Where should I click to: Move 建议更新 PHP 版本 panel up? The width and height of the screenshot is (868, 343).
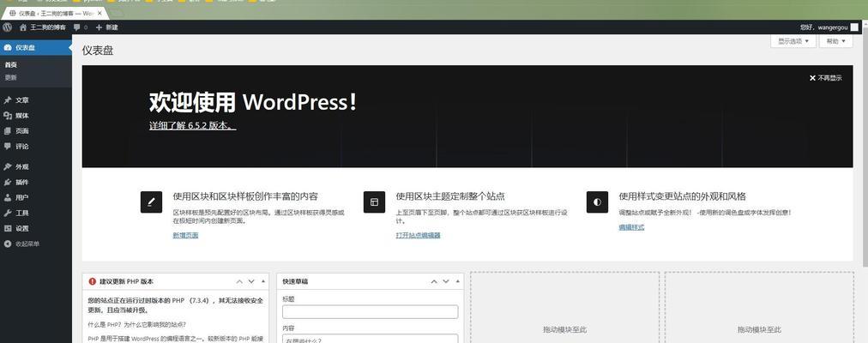click(x=239, y=281)
